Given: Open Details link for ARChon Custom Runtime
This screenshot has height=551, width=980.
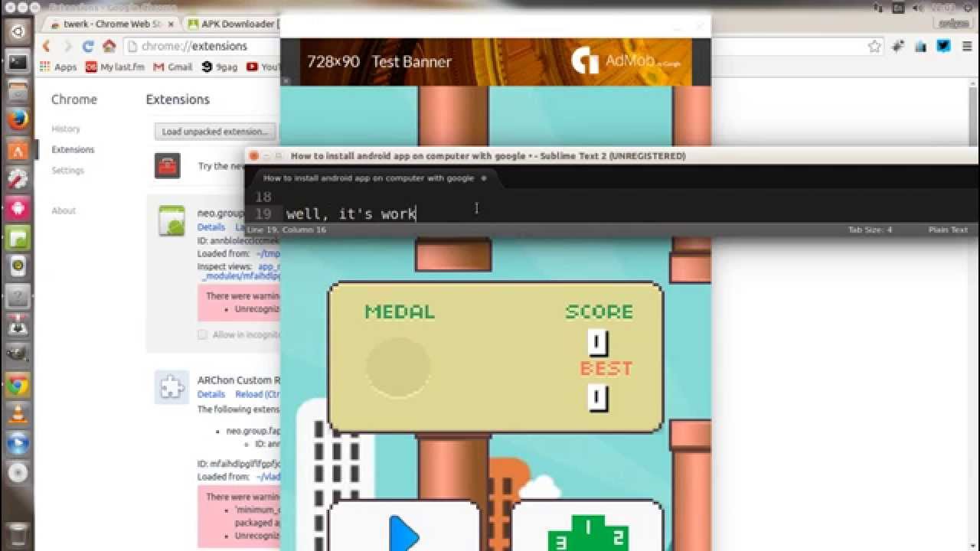Looking at the screenshot, I should (x=211, y=394).
